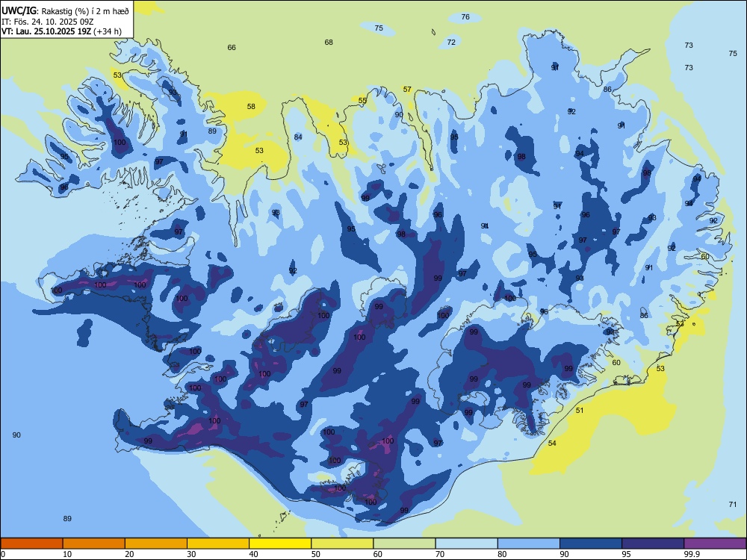Click the humidity value '76' north of Iceland
Screen dimensions: 747x560
point(465,16)
